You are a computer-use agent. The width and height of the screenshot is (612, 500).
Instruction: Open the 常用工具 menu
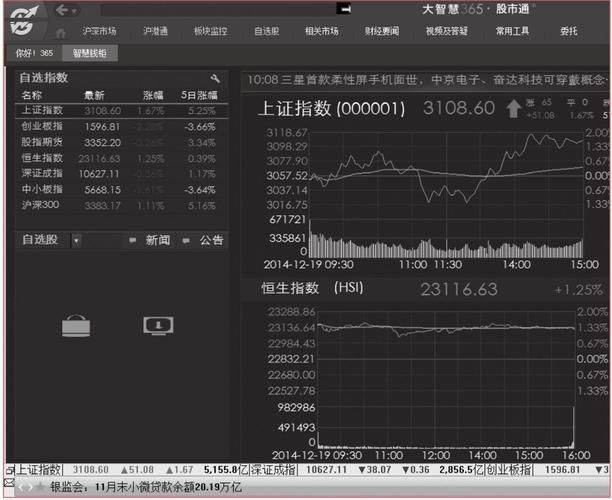pyautogui.click(x=512, y=31)
